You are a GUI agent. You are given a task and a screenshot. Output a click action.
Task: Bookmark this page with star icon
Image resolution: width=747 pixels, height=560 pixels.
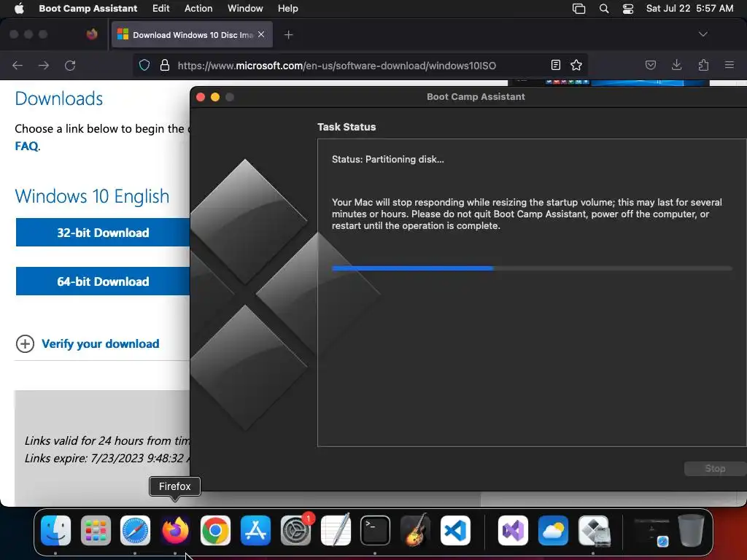(x=576, y=65)
